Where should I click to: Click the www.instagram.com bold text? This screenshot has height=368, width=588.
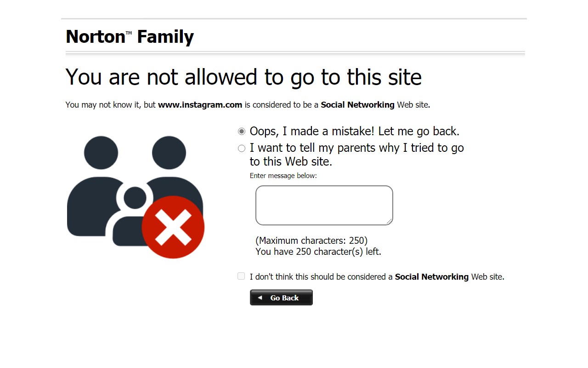(200, 105)
